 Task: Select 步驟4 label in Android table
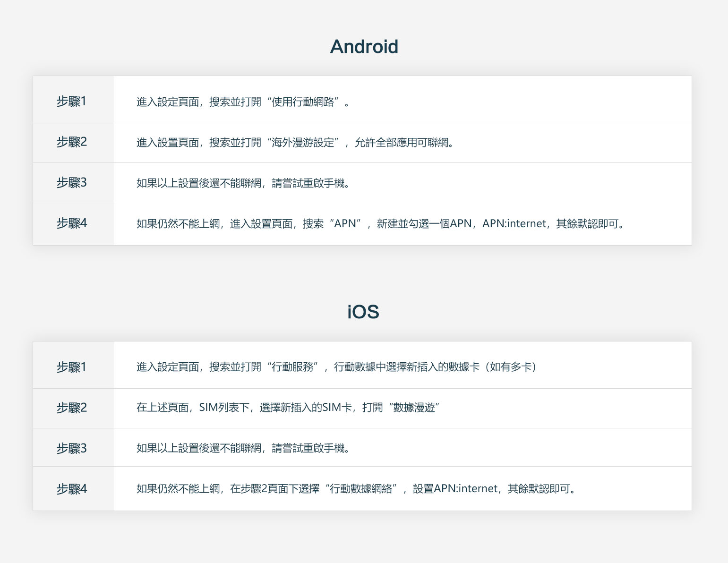pyautogui.click(x=72, y=223)
